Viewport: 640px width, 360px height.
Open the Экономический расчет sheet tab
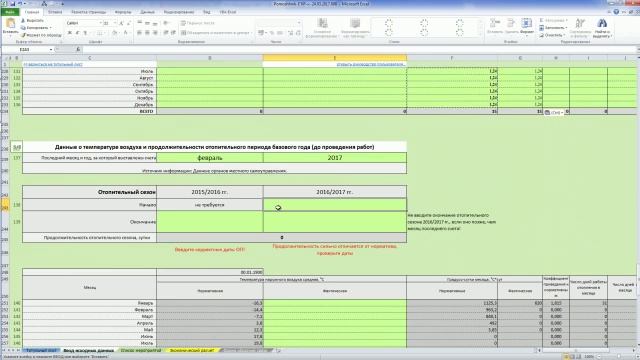tap(192, 351)
